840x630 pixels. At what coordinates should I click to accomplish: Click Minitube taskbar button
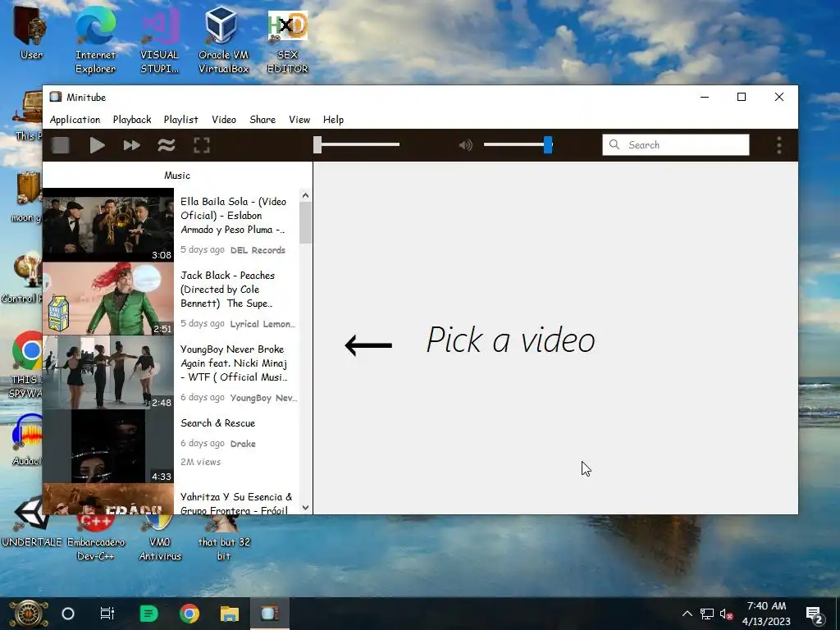pyautogui.click(x=269, y=614)
